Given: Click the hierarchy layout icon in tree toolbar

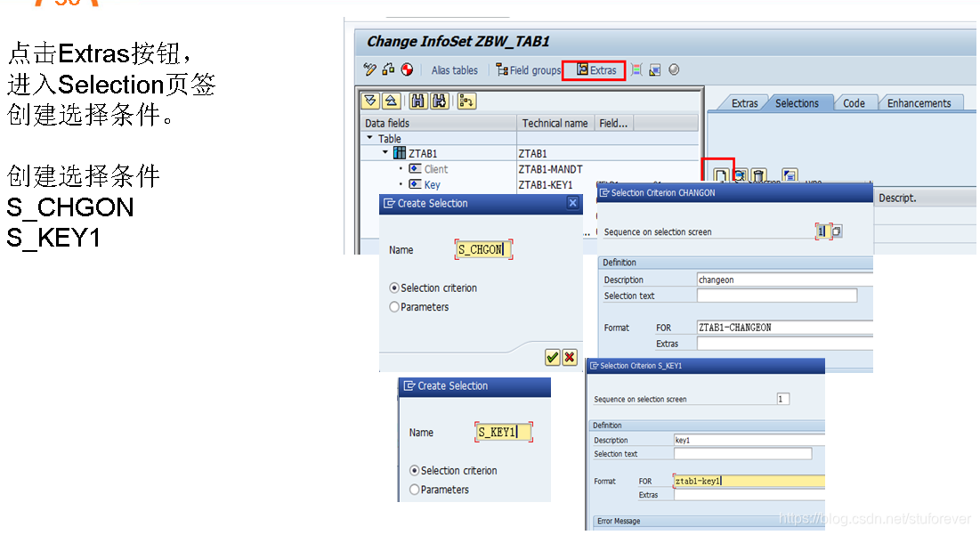Looking at the screenshot, I should tap(466, 101).
